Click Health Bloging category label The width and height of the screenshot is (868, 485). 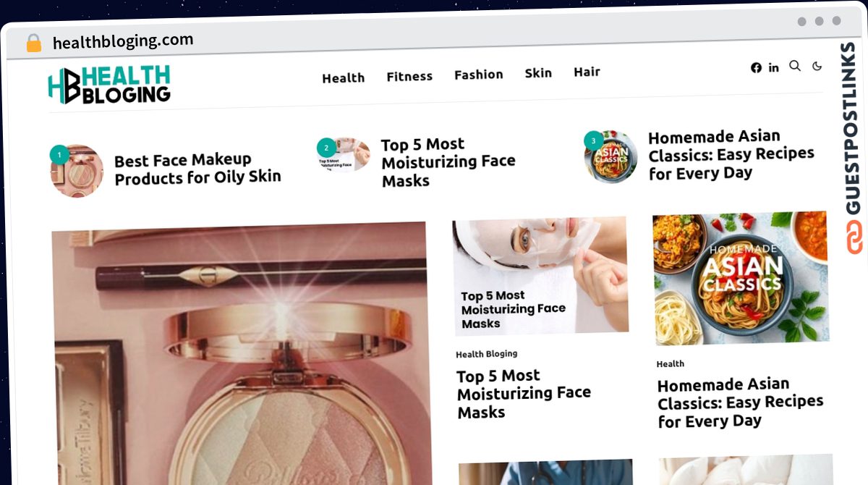(487, 354)
